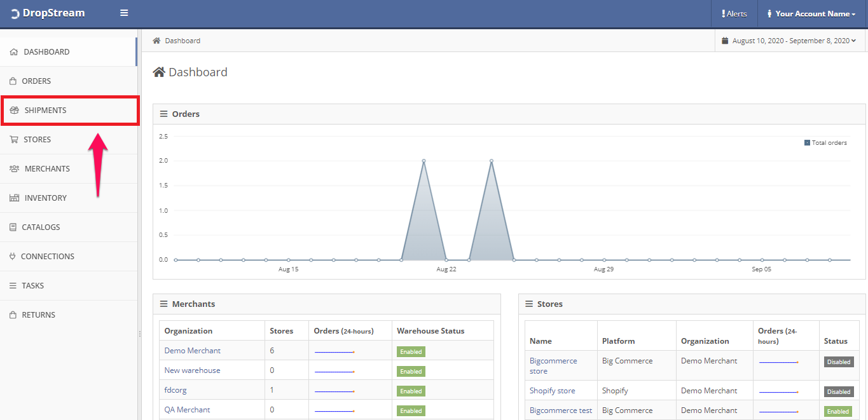Screen dimensions: 868x420
Task: Expand the date range picker
Action: pos(789,41)
